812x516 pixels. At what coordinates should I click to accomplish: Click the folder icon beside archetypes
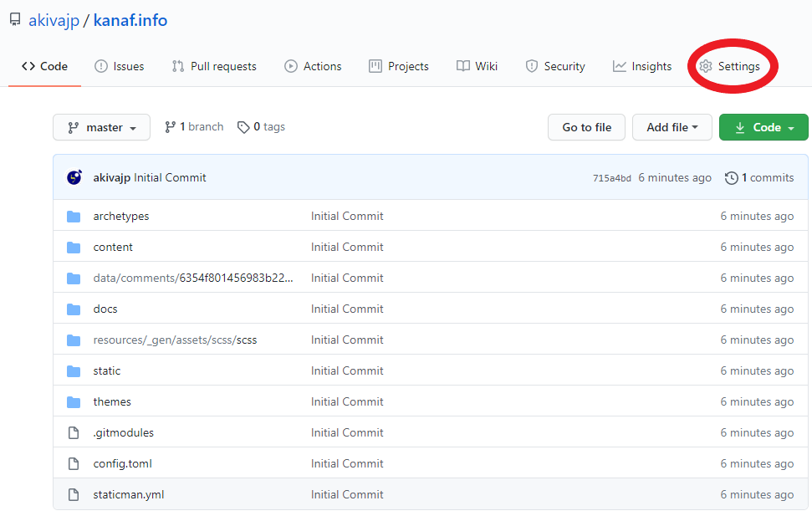coord(74,216)
